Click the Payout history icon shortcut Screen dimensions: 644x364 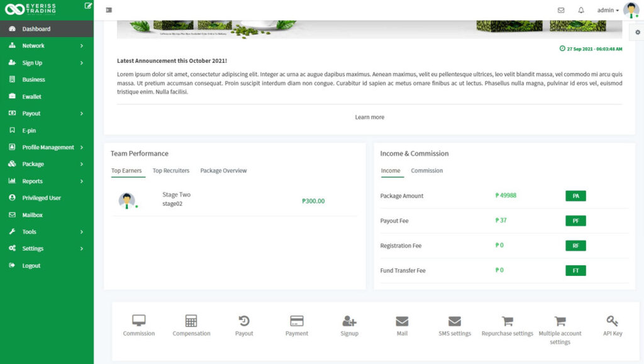click(244, 321)
